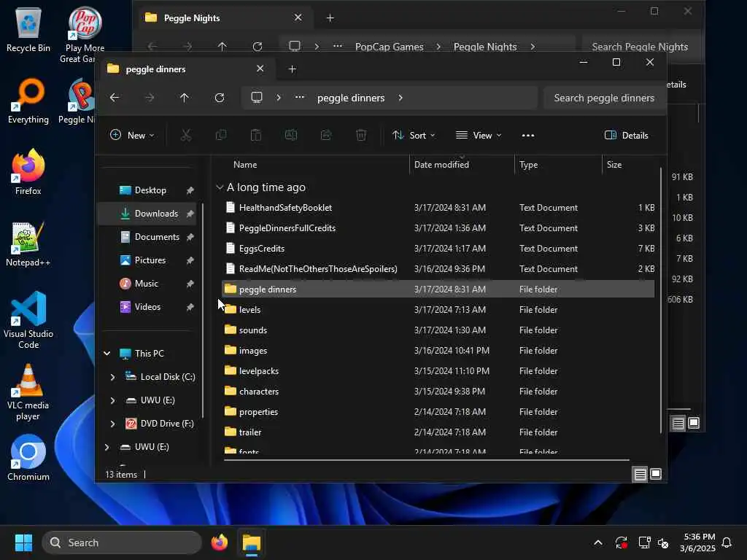
Task: Expand the chevron after peggle dinners breadcrumb
Action: (x=400, y=98)
